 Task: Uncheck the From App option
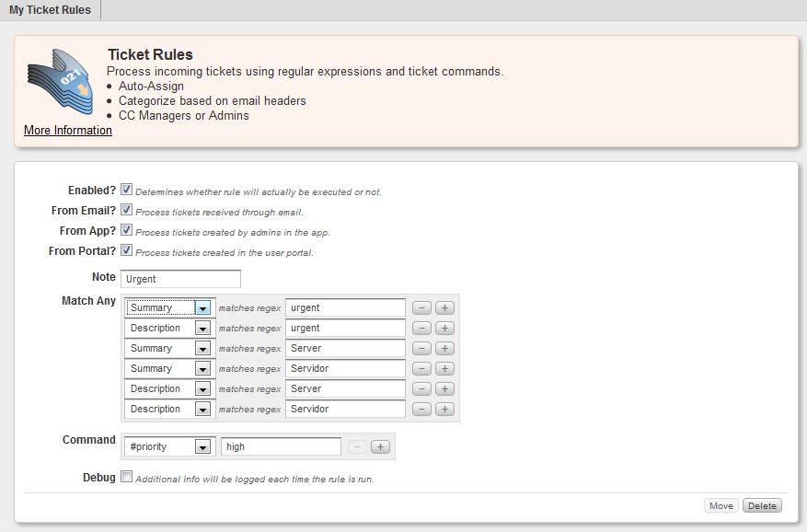coord(125,231)
